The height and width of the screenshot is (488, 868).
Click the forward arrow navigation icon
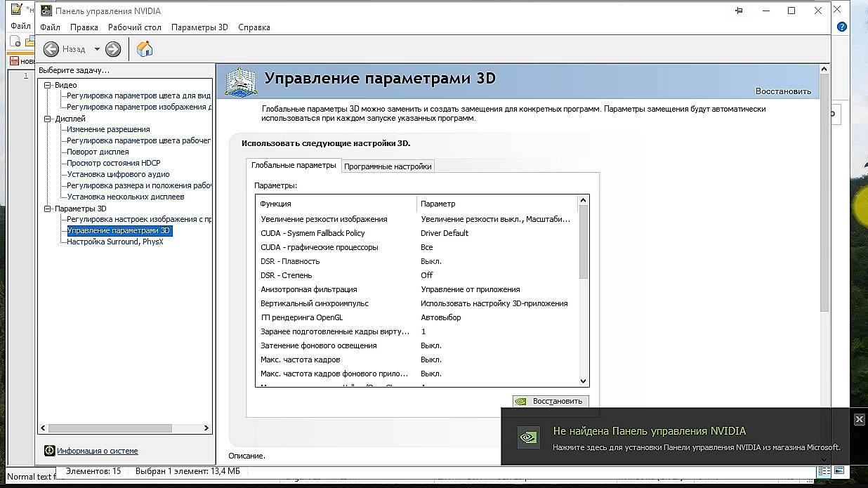(113, 49)
